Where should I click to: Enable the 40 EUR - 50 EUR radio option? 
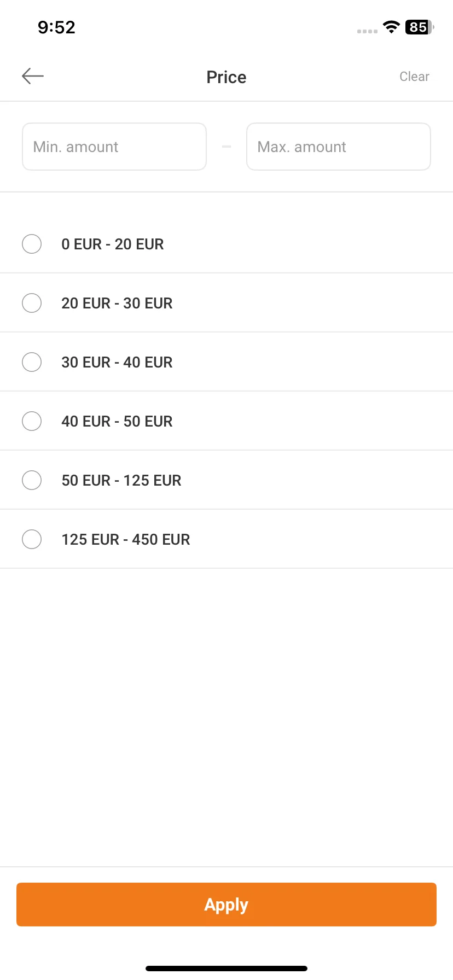[32, 421]
